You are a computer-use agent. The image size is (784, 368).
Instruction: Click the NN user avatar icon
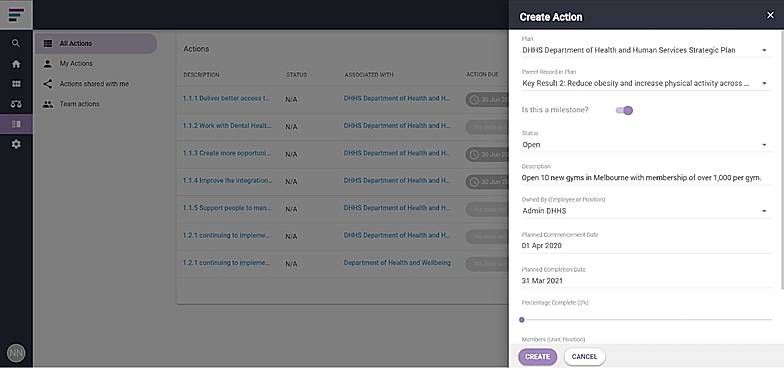16,354
